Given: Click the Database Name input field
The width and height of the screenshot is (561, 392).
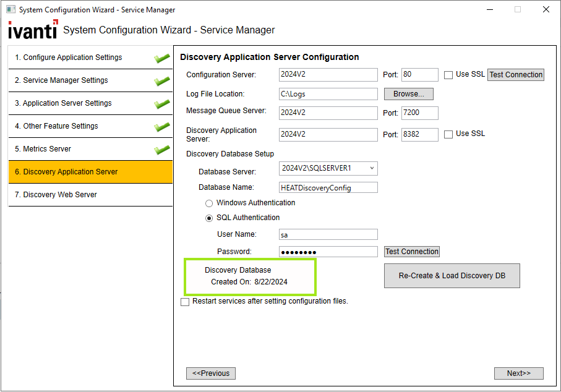Looking at the screenshot, I should point(328,187).
